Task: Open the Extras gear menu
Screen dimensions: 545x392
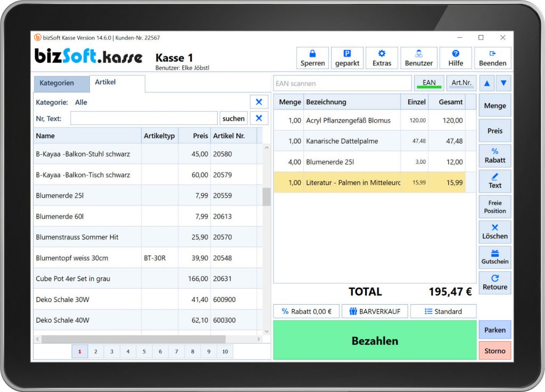Action: tap(382, 58)
